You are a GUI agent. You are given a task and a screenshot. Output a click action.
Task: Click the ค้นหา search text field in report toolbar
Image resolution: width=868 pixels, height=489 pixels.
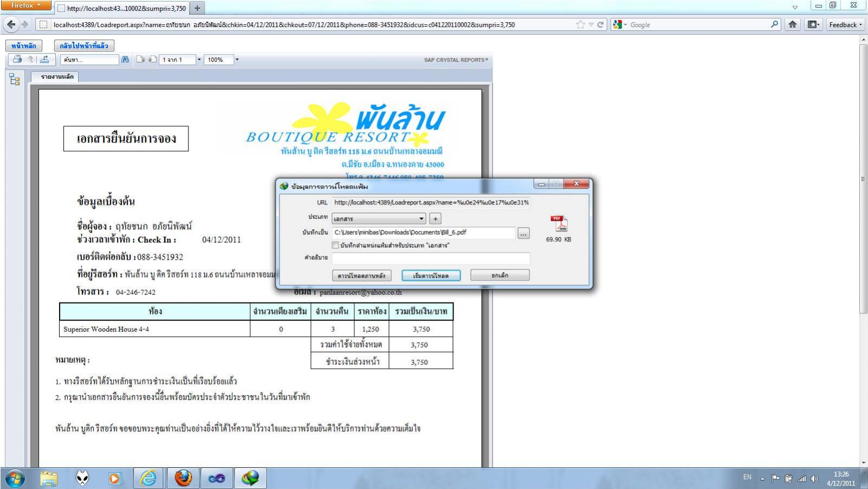89,60
